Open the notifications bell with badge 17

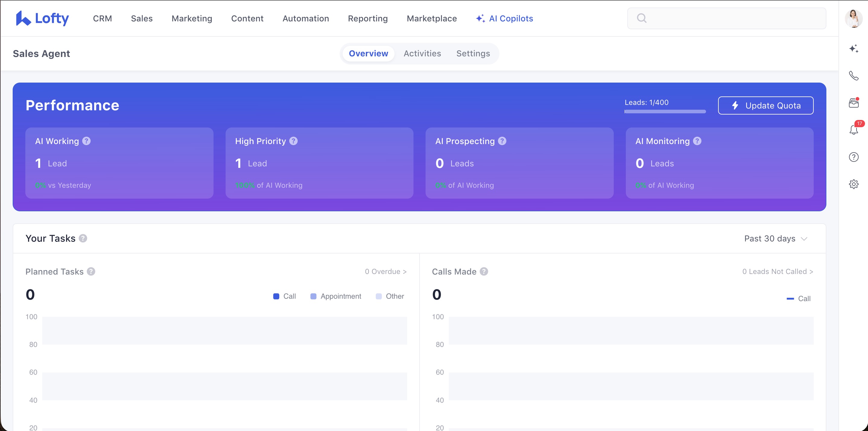(853, 130)
